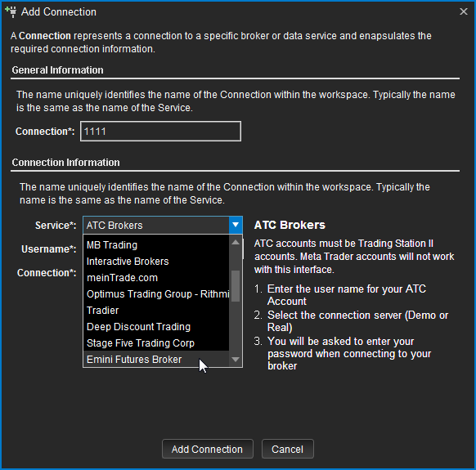Click the scroll up arrow of the service list
Image resolution: width=476 pixels, height=470 pixels.
236,242
